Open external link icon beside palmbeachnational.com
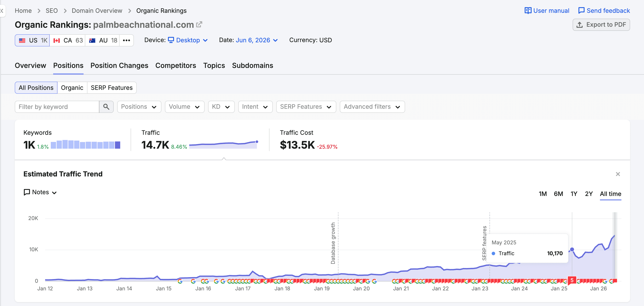The width and height of the screenshot is (644, 306). coord(199,25)
